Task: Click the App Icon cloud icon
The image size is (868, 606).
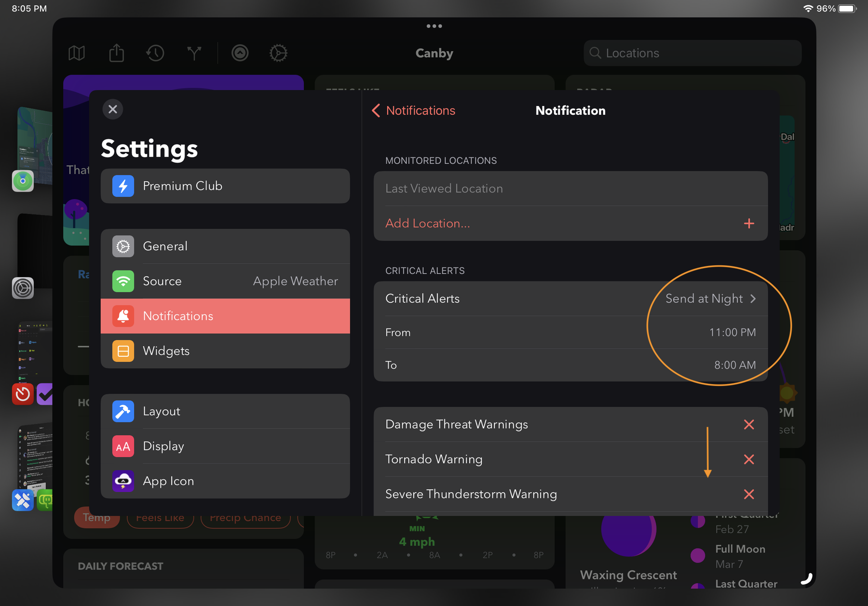Action: point(123,481)
